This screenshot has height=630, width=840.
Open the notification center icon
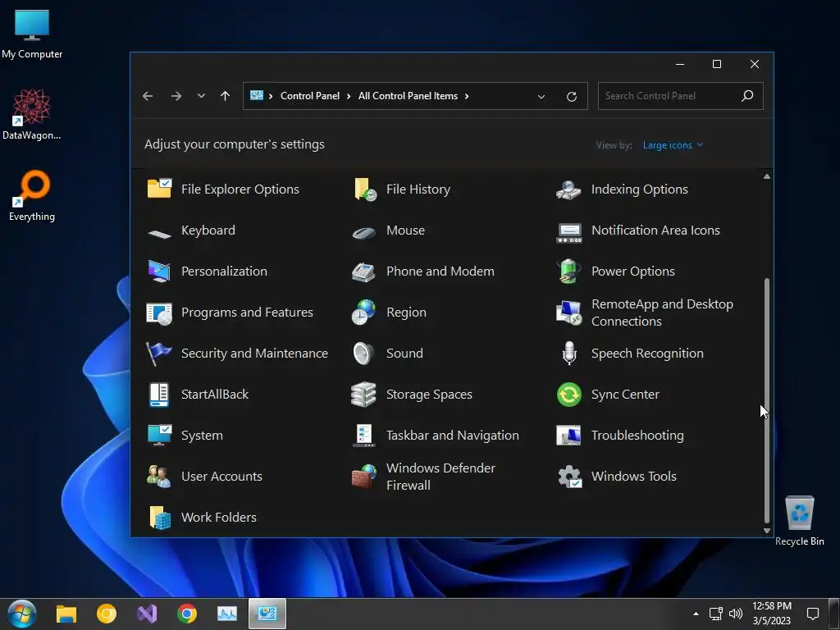click(x=813, y=614)
